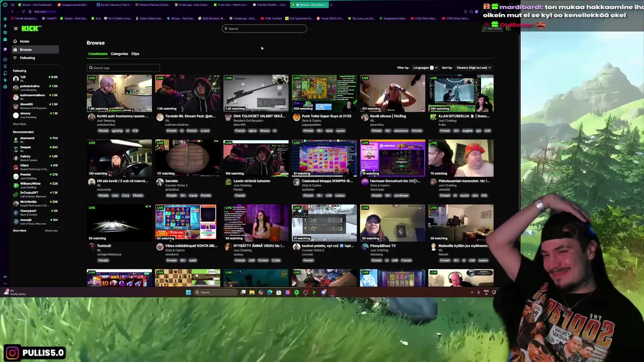Open the Korkki auki-huomenna raunon stream thumbnail
This screenshot has height=362, width=644.
[x=119, y=93]
